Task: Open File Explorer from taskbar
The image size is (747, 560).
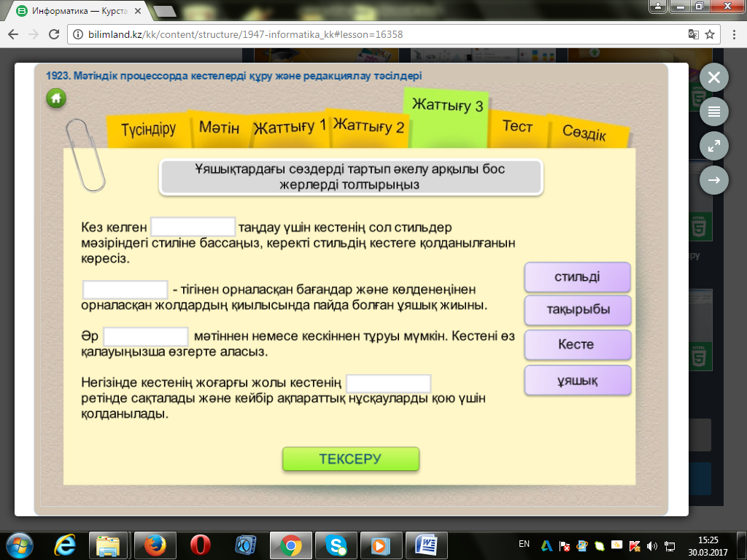Action: [108, 545]
